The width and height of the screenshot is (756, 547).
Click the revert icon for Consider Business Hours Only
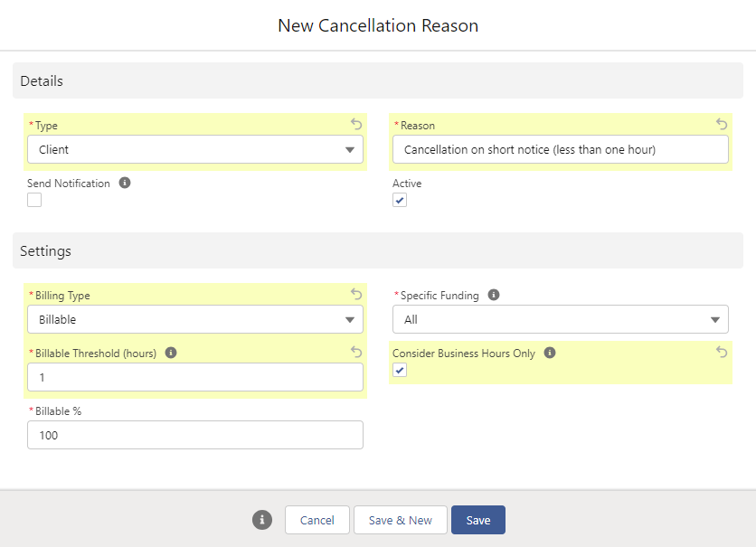click(721, 352)
